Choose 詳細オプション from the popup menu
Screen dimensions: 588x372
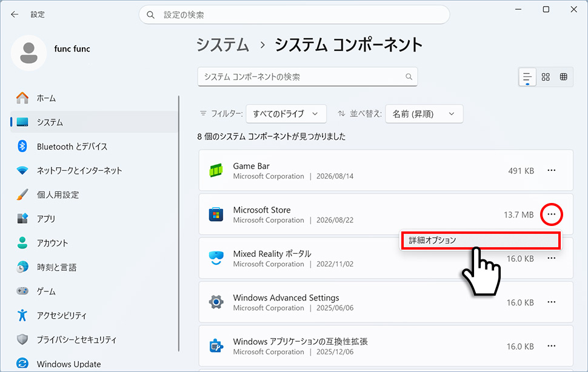tap(481, 241)
